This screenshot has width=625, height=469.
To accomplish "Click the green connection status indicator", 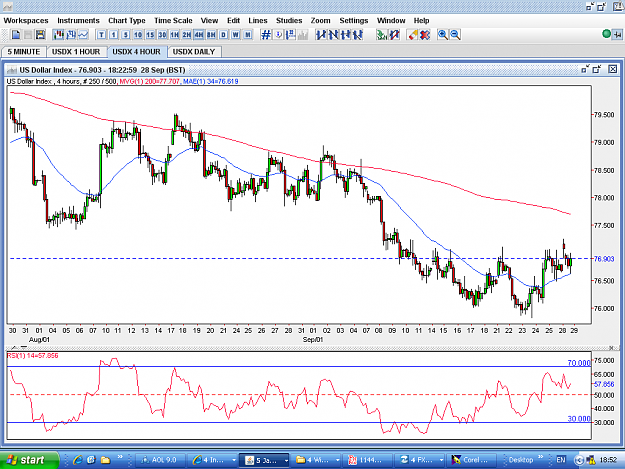I will tap(606, 34).
